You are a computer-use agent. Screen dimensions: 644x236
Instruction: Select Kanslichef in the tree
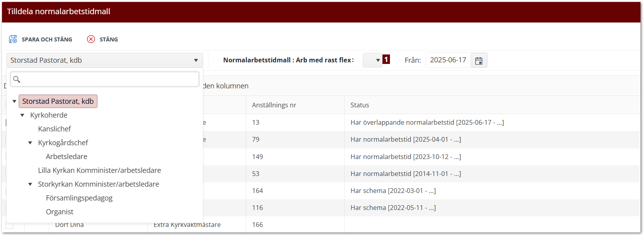click(54, 129)
